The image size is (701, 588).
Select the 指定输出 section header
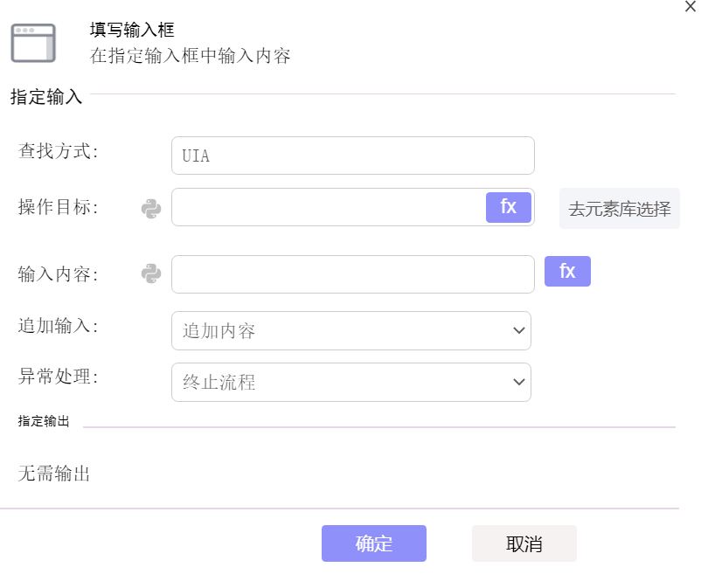[44, 421]
